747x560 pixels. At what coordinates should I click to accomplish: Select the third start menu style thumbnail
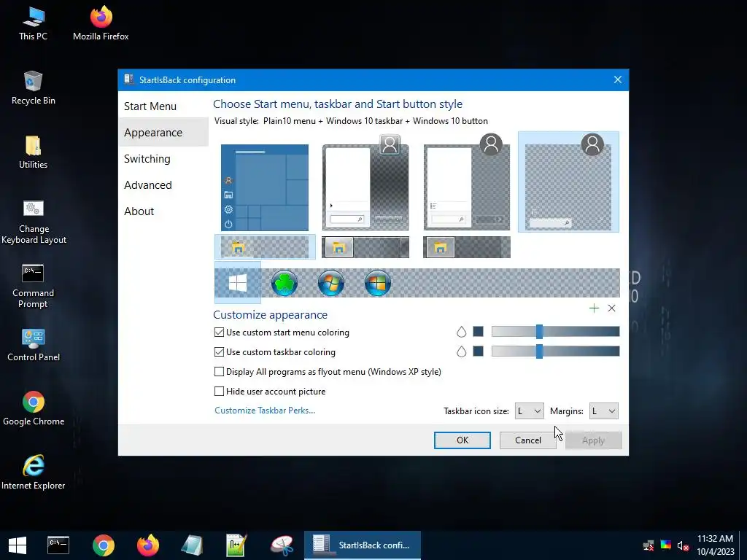tap(467, 183)
